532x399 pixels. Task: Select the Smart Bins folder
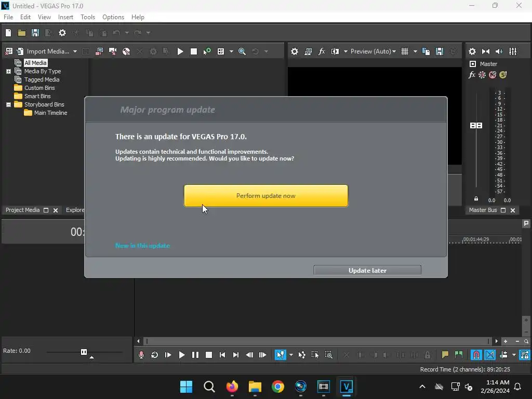(x=37, y=96)
